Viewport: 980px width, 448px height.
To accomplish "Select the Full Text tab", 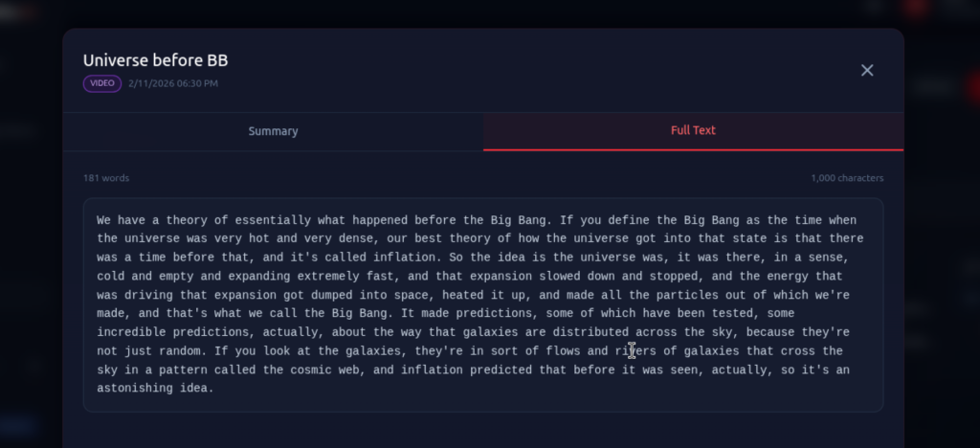I will pos(693,130).
